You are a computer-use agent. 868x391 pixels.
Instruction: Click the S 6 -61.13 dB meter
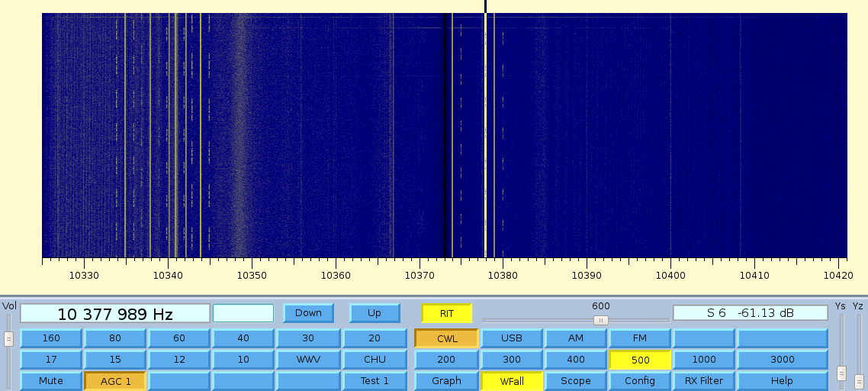click(750, 313)
